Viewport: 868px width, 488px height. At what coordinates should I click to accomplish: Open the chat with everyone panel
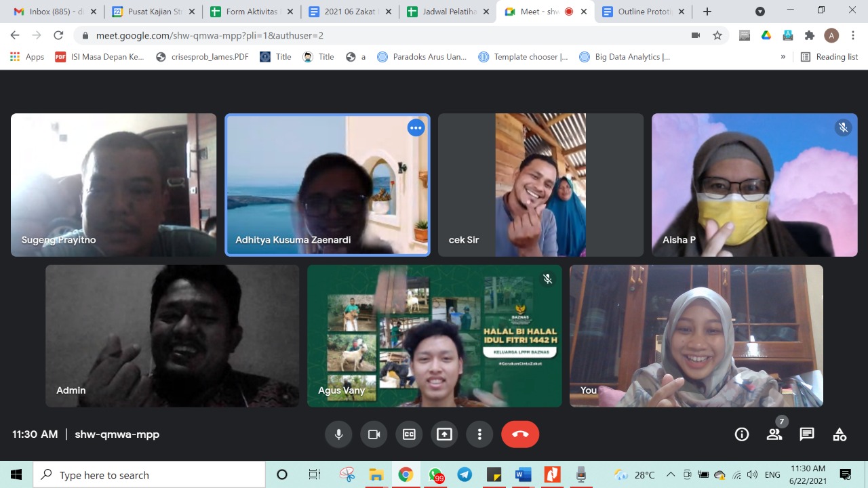pos(807,434)
